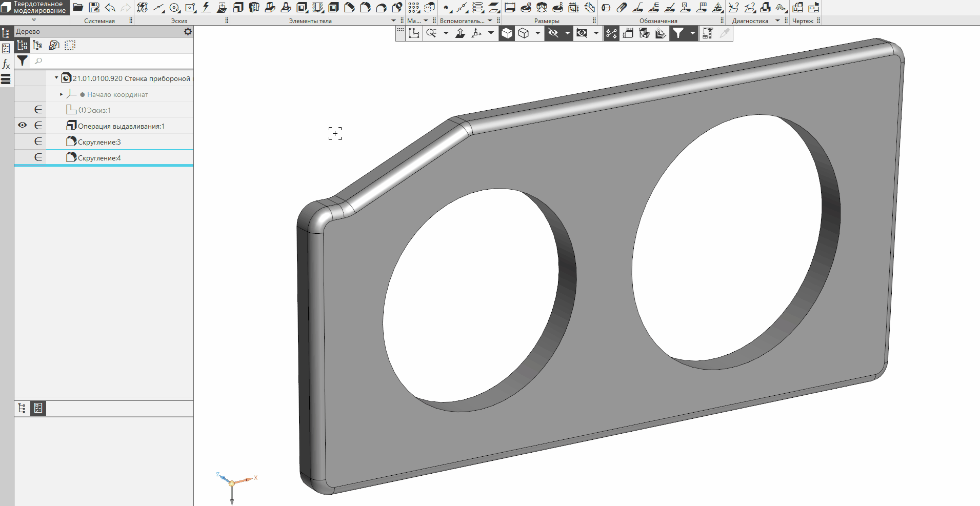Select the extrusion tool in Элементы тела

coord(238,7)
